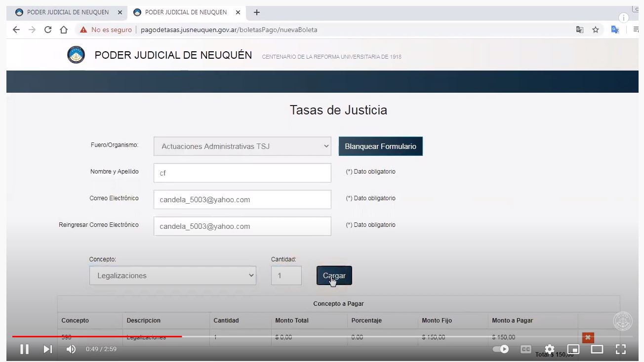Click the channel watermark seal on video

pyautogui.click(x=622, y=321)
